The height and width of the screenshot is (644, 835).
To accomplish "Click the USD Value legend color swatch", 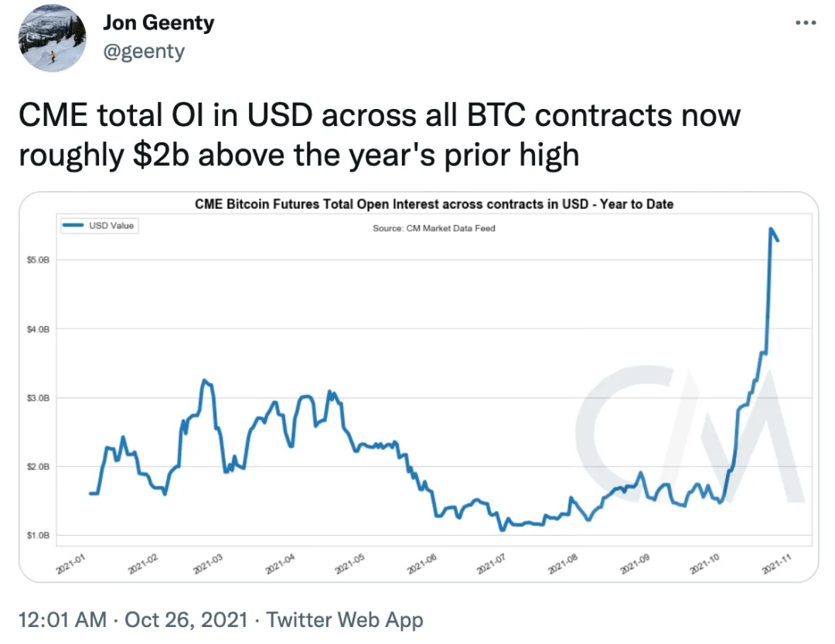I will 73,225.
